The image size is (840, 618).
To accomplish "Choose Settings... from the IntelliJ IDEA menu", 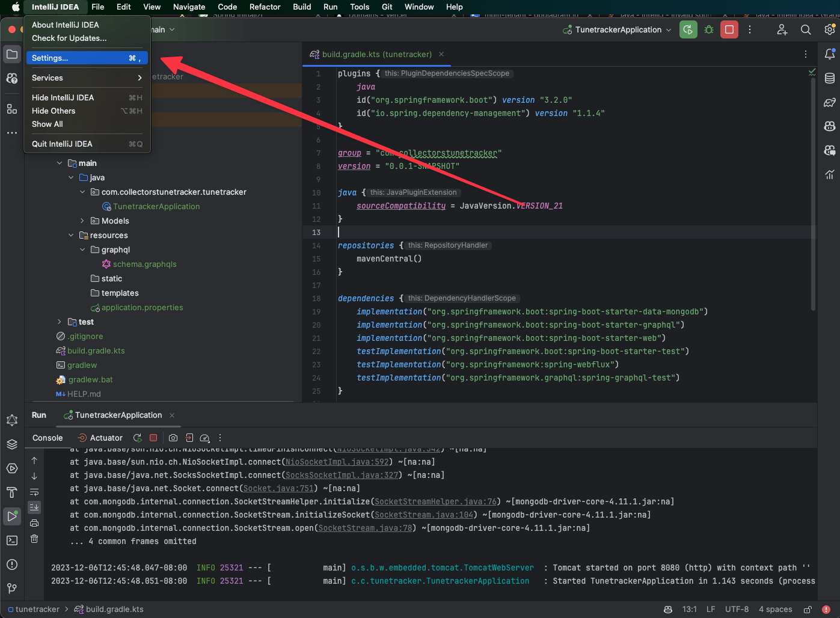I will tap(87, 58).
